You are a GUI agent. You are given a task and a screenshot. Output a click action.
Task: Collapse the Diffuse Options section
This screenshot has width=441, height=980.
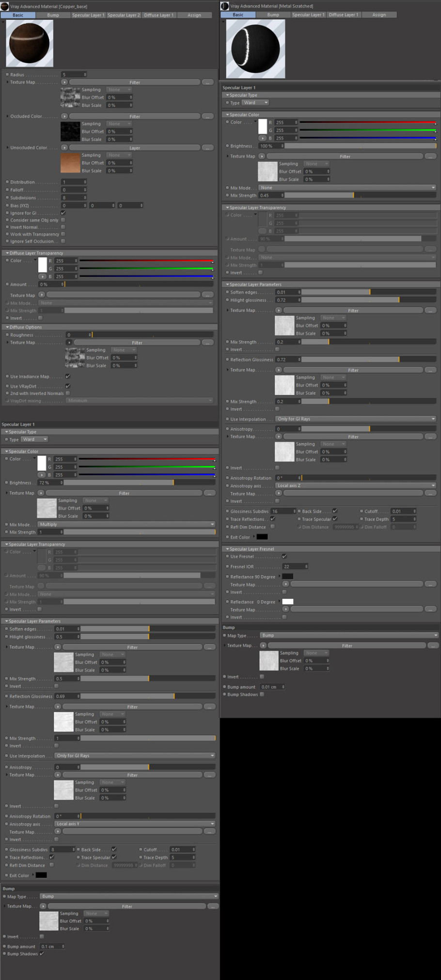pos(7,327)
